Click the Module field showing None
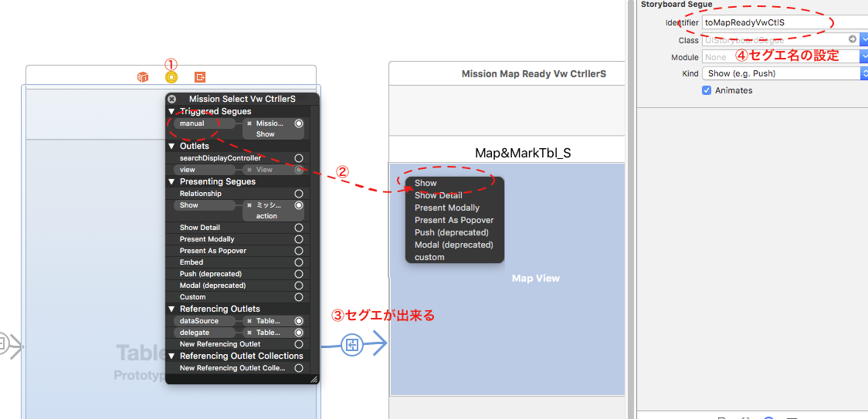This screenshot has width=868, height=419. [781, 56]
